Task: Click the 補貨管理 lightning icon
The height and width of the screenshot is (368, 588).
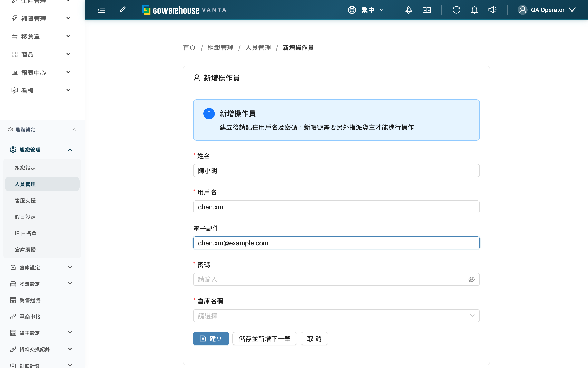Action: (x=14, y=18)
